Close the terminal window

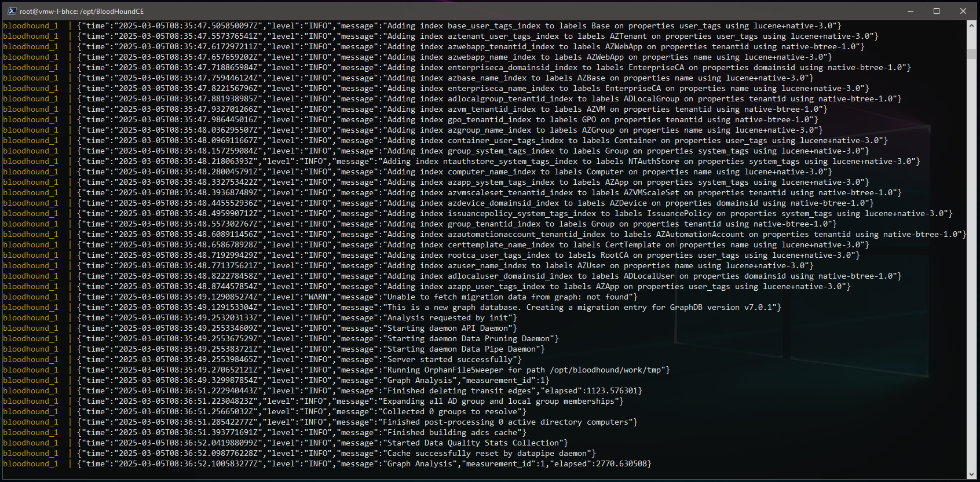point(963,11)
